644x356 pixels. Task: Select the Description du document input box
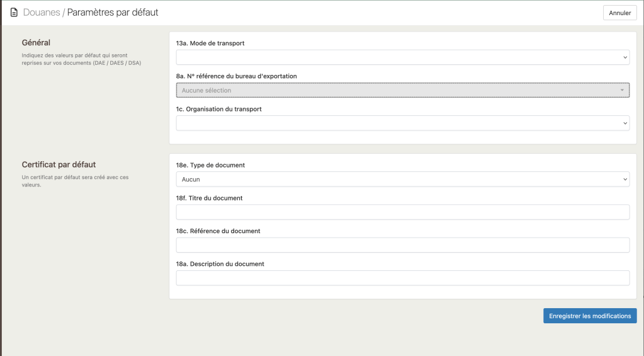pyautogui.click(x=402, y=278)
